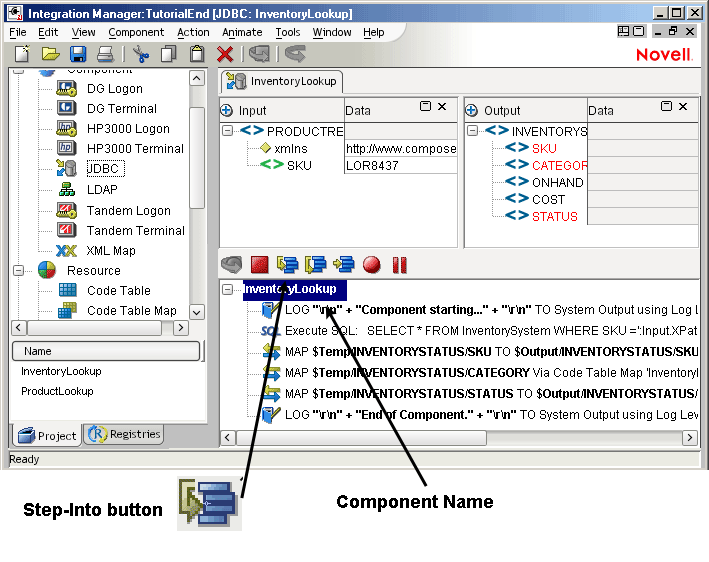
Task: Collapse the INVENTORYS output node
Action: (472, 131)
